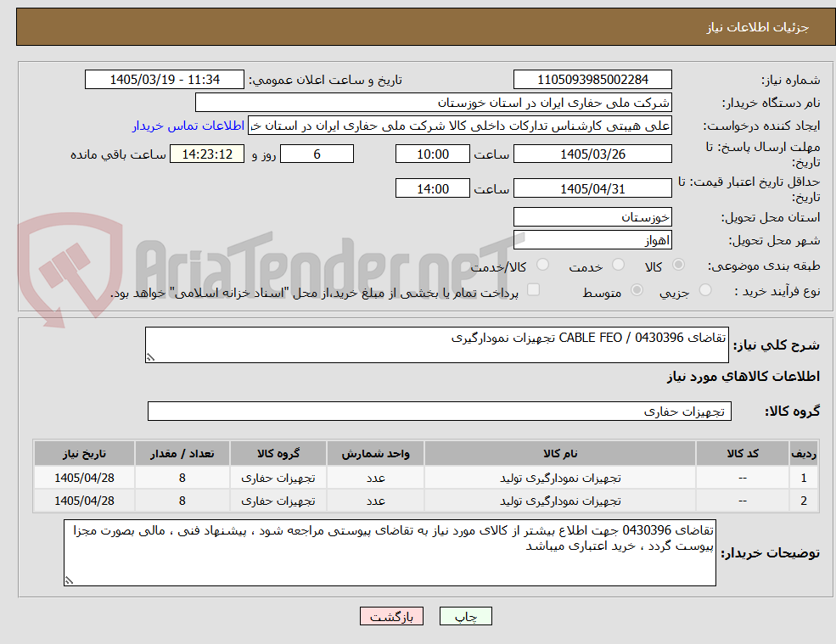Click unit عدد in row 1
Image resolution: width=836 pixels, height=644 pixels.
[375, 479]
